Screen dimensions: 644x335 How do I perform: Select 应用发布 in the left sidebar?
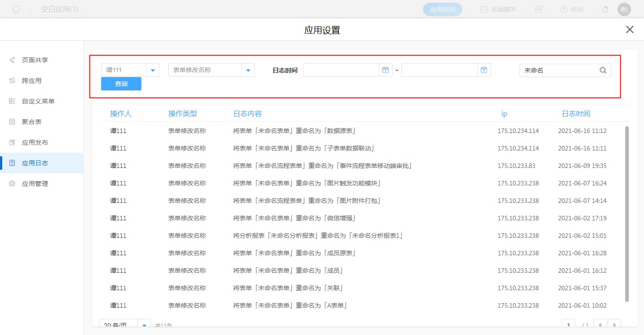[35, 142]
